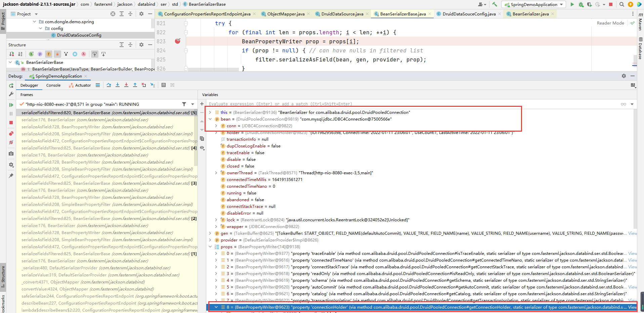The image size is (644, 313).
Task: Click the Step Into debugger icon
Action: click(x=118, y=85)
